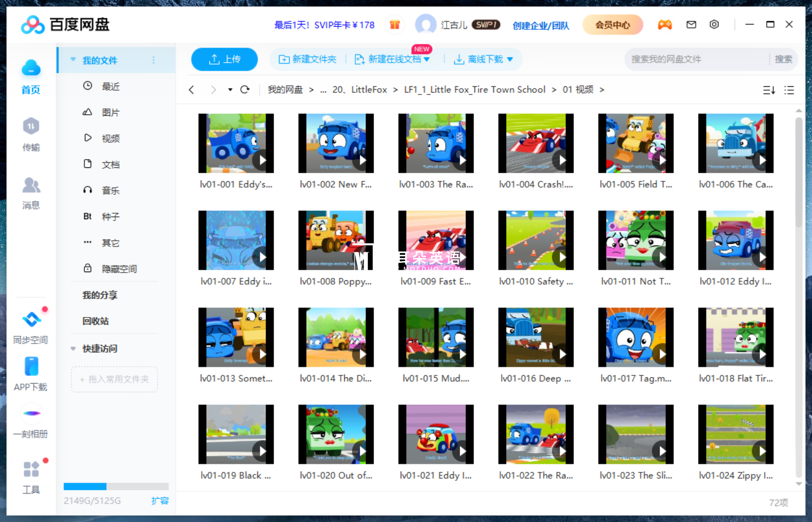Open the 同步空间 sync space icon
This screenshot has width=812, height=522.
pyautogui.click(x=31, y=319)
